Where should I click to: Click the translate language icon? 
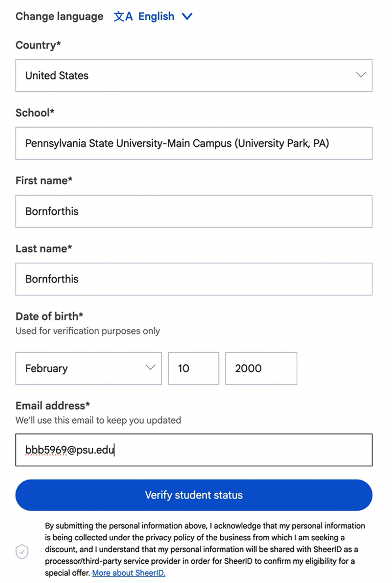[x=123, y=16]
